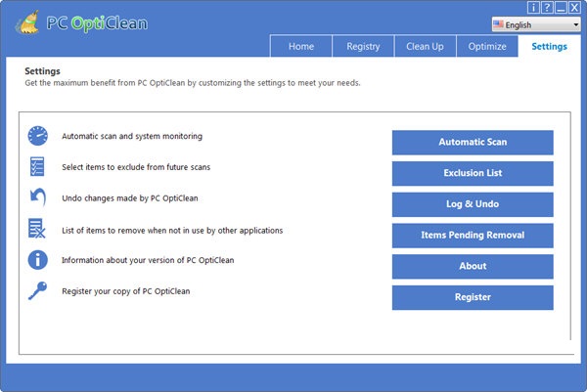The height and width of the screenshot is (392, 587).
Task: Click 'Information about your version' text
Action: (x=148, y=260)
